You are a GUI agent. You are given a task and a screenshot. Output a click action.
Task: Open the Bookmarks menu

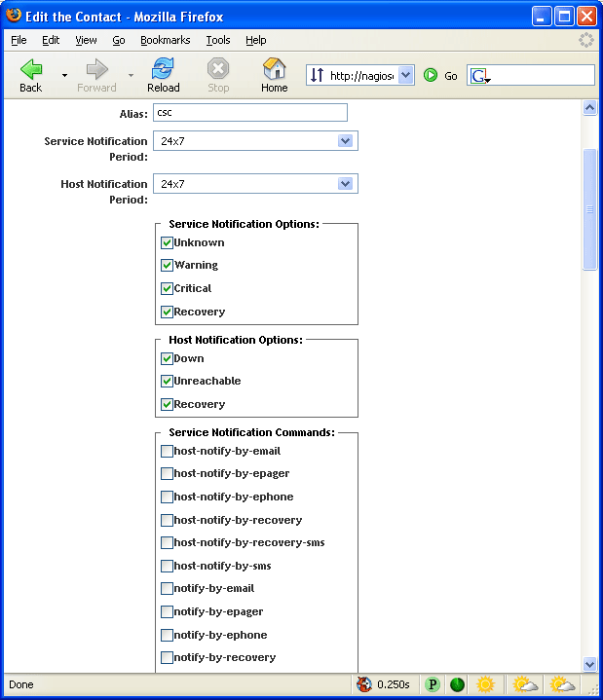pos(166,40)
